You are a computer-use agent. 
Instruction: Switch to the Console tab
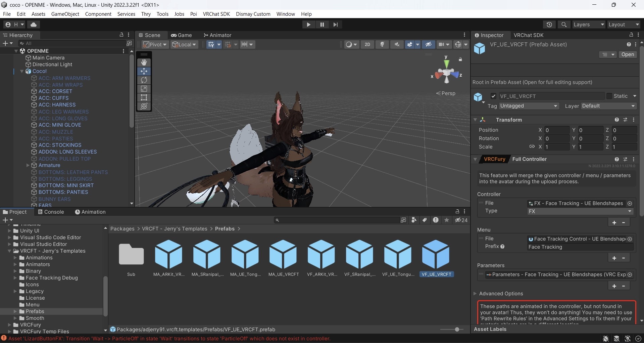51,212
